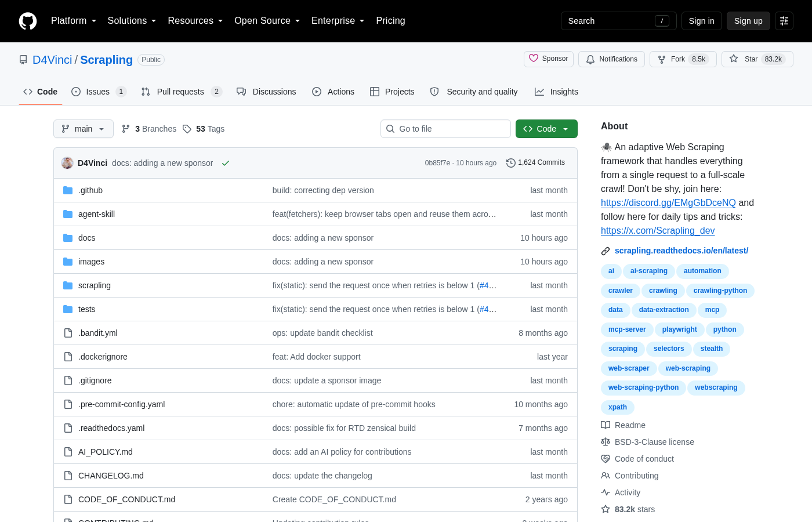Click the xpath topic tag

click(x=618, y=407)
